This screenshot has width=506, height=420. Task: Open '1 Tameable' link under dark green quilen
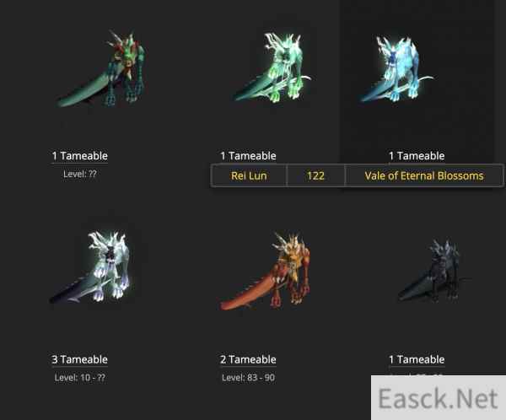[80, 156]
